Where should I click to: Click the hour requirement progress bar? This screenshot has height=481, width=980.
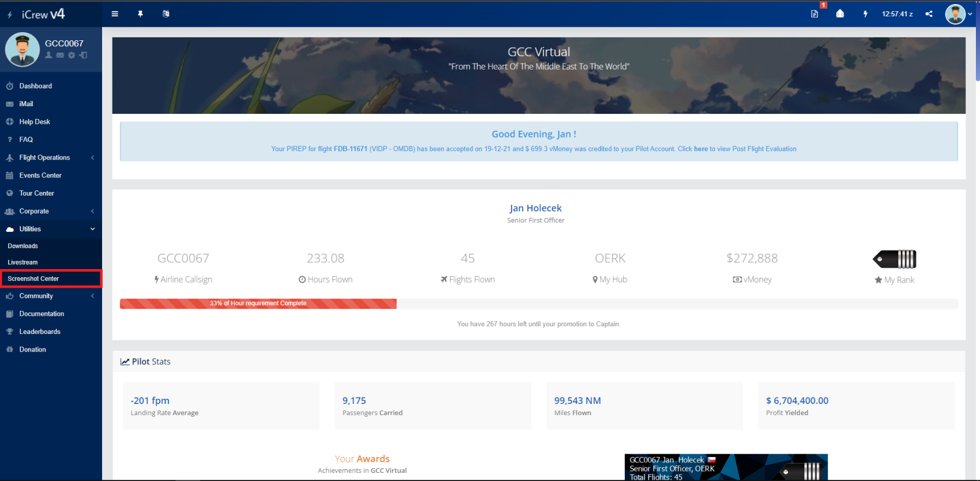538,304
